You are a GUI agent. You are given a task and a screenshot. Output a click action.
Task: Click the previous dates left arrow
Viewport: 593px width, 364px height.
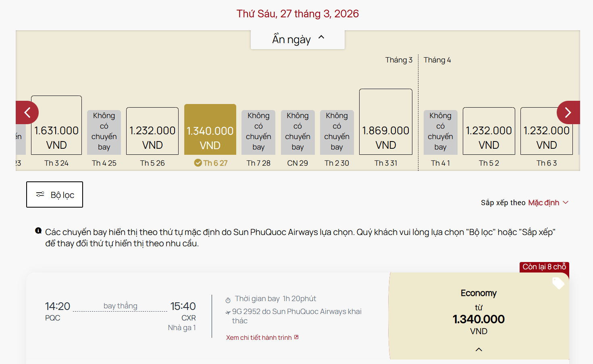[x=27, y=112]
